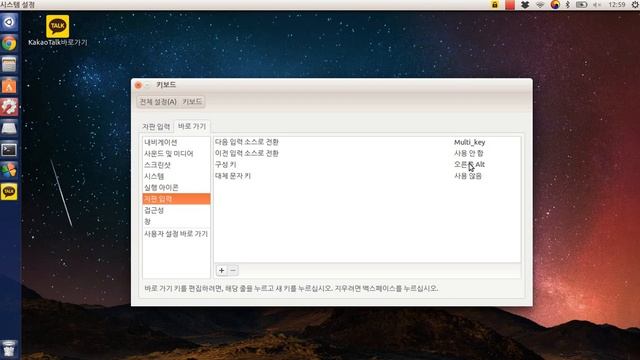Close the 키보드 settings window
Screen dimensions: 640x360
[x=138, y=85]
